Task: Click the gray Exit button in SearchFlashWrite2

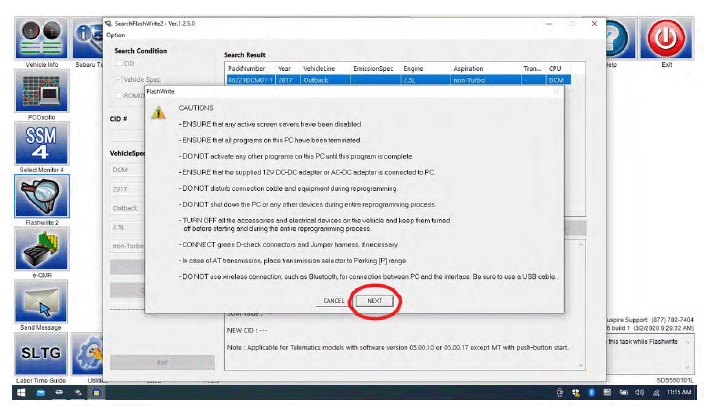Action: click(x=162, y=363)
